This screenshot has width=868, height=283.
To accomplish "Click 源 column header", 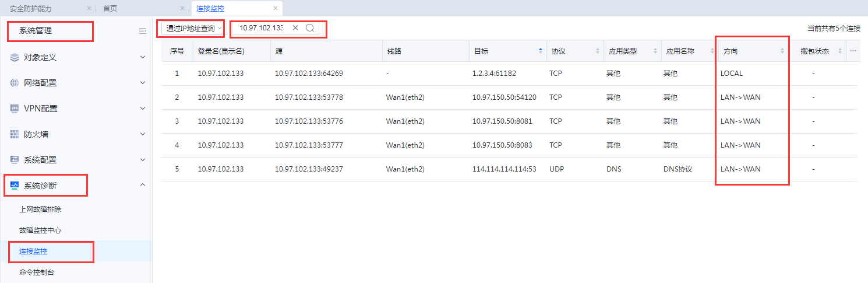I will 326,51.
